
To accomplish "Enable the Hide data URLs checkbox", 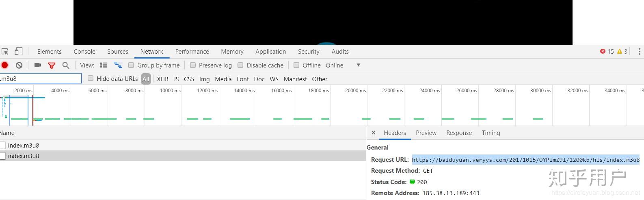I will pyautogui.click(x=91, y=78).
